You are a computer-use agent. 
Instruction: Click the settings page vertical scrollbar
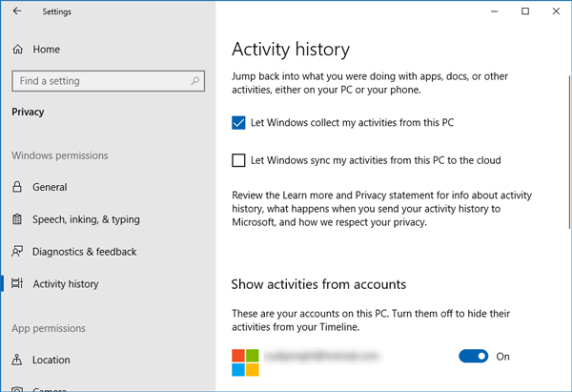tap(569, 153)
